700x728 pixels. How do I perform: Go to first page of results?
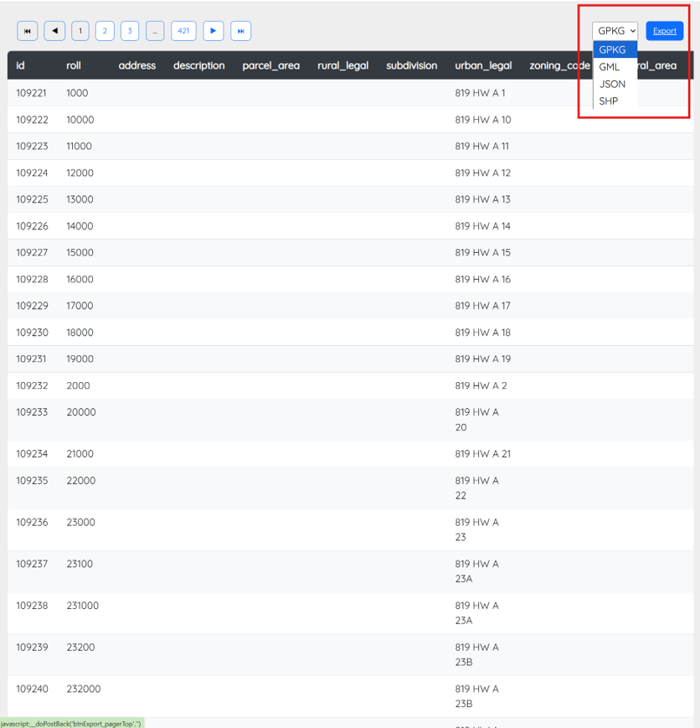pos(28,31)
